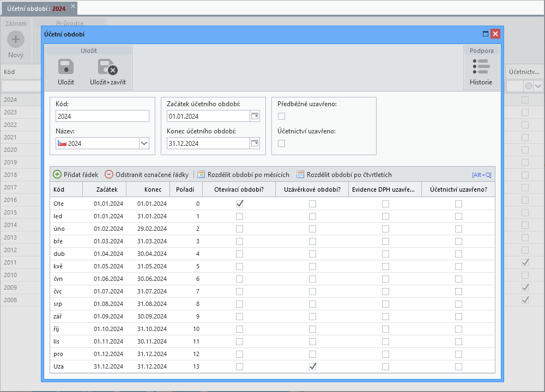The image size is (545, 392).
Task: Click the red Odstranit označené řádky icon
Action: [109, 174]
